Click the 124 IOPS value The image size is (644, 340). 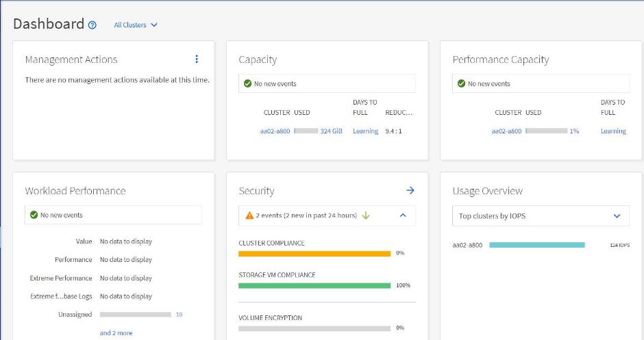[x=620, y=245]
